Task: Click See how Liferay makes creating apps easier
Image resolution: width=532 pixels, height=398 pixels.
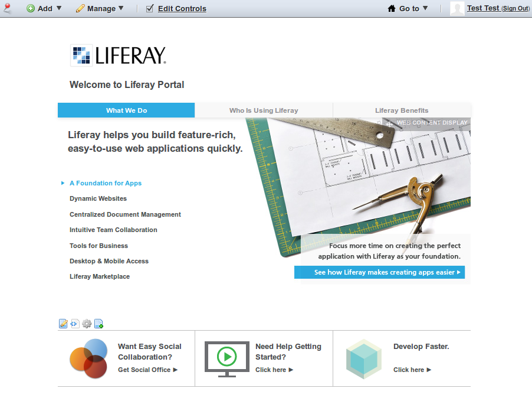Action: [x=379, y=272]
